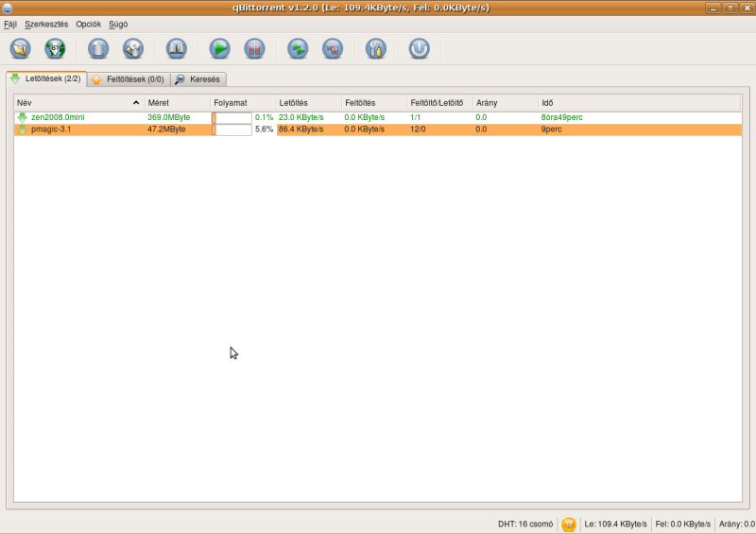Image resolution: width=756 pixels, height=534 pixels.
Task: Sort by Letöltés column header
Action: [x=309, y=103]
